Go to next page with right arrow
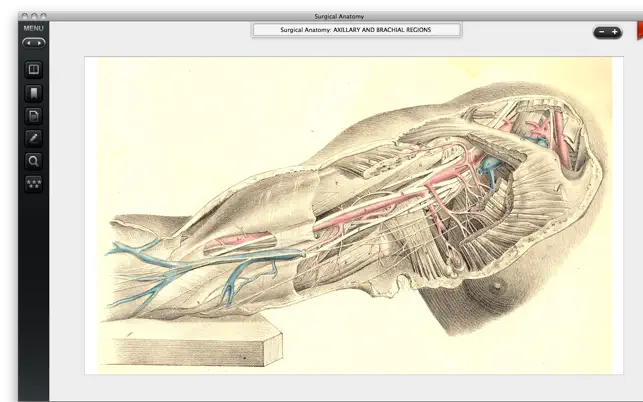The image size is (643, 402). coord(39,43)
